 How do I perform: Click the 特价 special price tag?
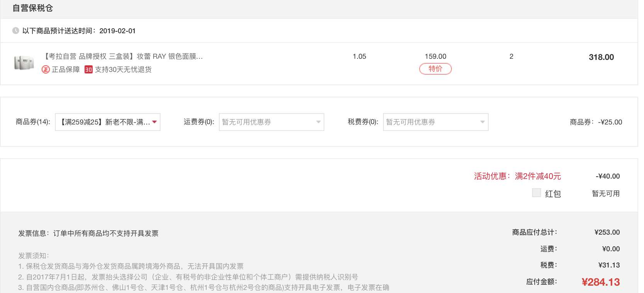tap(436, 69)
